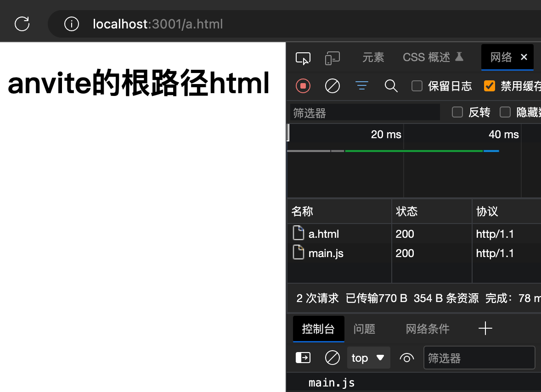Click the 354 B 条资源 status entry

pos(446,298)
